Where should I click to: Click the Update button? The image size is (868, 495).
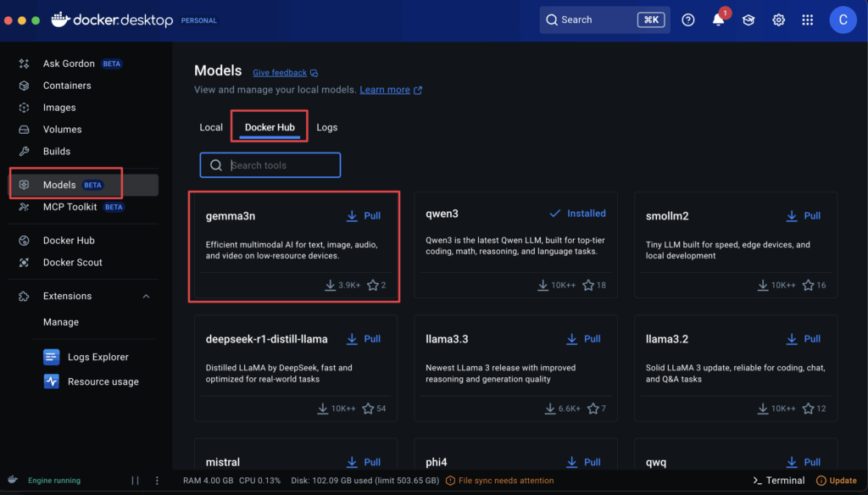coord(837,481)
